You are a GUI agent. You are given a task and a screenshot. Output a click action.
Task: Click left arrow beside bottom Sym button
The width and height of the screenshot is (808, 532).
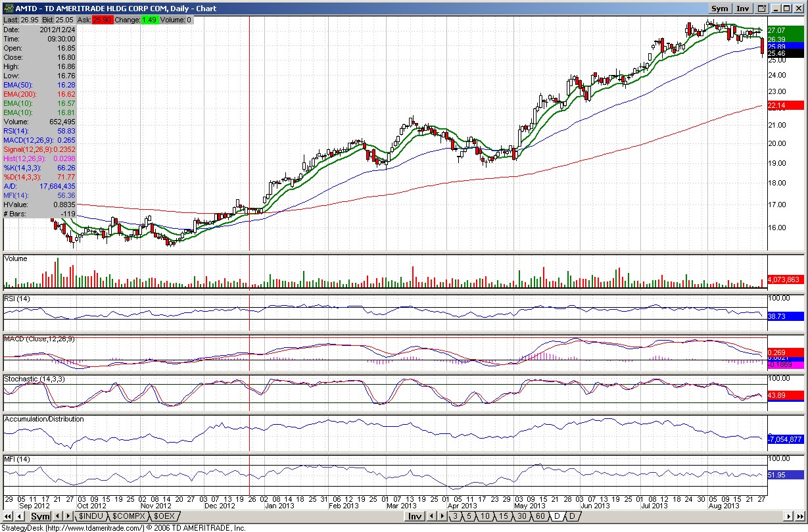tap(57, 516)
